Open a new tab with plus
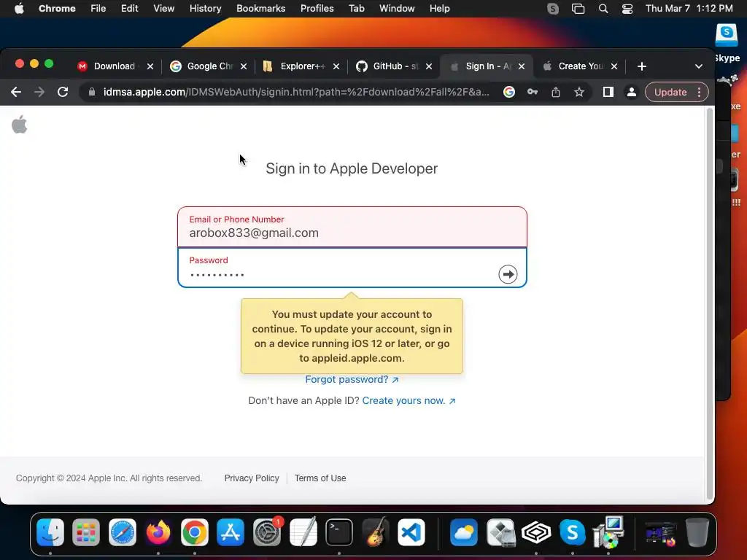The height and width of the screenshot is (560, 747). (642, 66)
